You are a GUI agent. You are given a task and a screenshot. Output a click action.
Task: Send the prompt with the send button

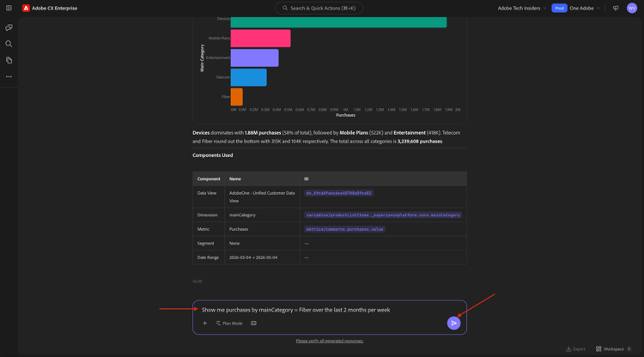(453, 323)
